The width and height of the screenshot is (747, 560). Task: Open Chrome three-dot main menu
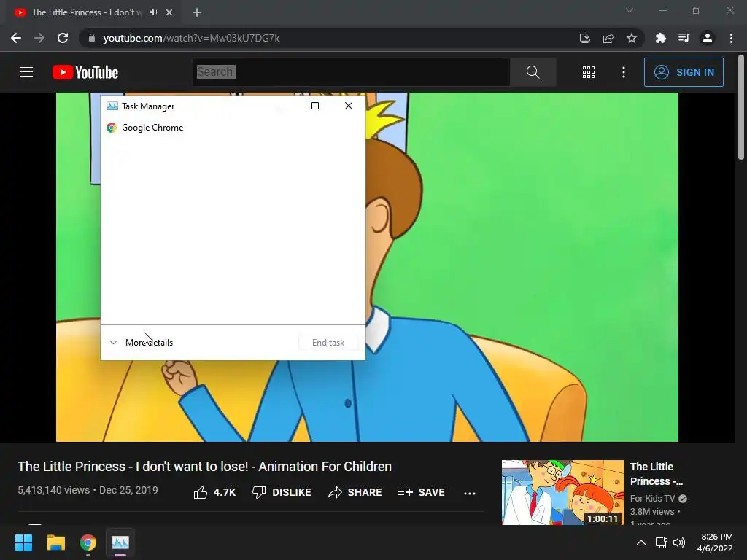coord(731,38)
